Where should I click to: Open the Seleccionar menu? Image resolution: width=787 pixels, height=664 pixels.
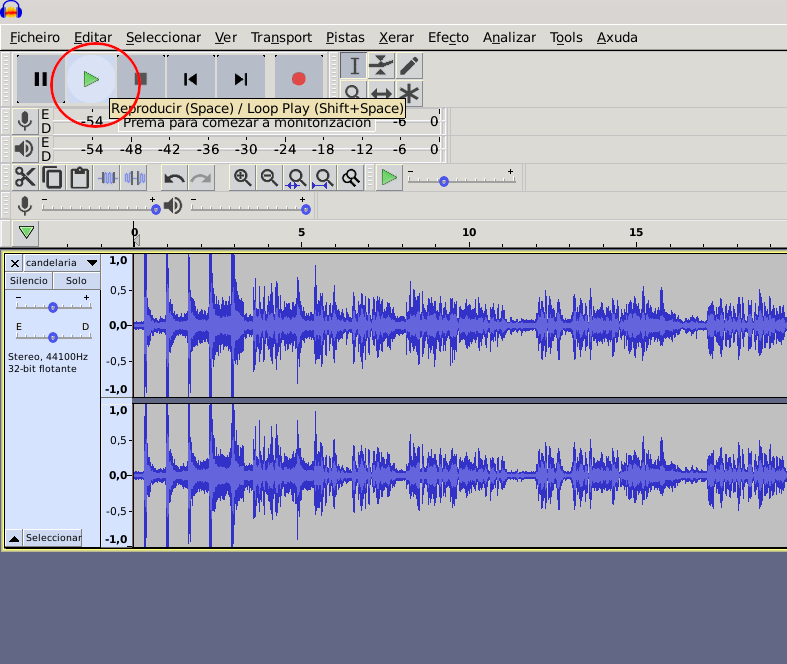[163, 38]
